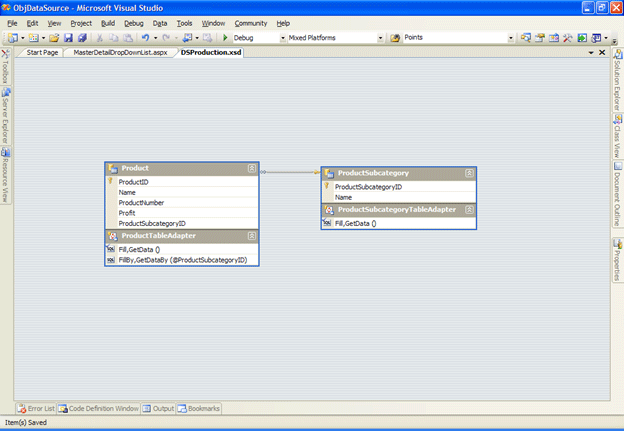The width and height of the screenshot is (624, 431).
Task: Open the File menu
Action: [12, 23]
